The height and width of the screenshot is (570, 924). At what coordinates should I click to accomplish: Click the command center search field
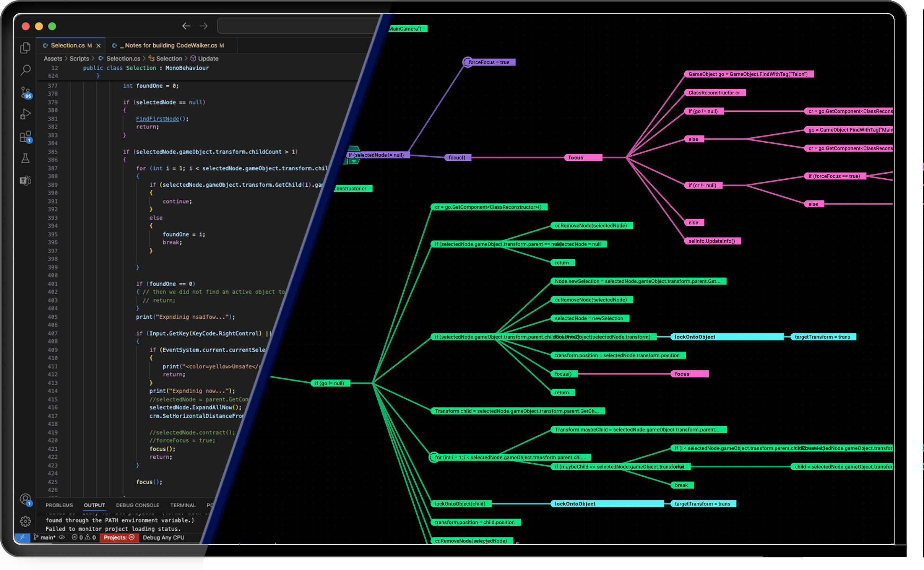pyautogui.click(x=298, y=26)
